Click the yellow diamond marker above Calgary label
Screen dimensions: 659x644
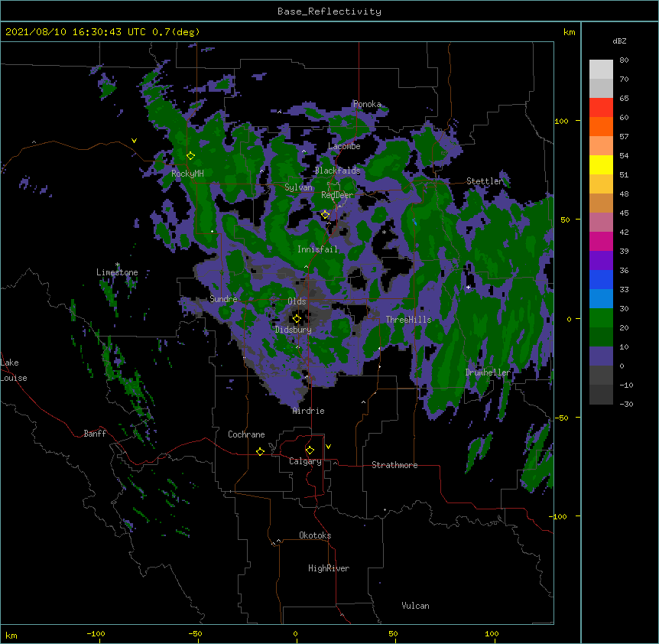click(310, 450)
